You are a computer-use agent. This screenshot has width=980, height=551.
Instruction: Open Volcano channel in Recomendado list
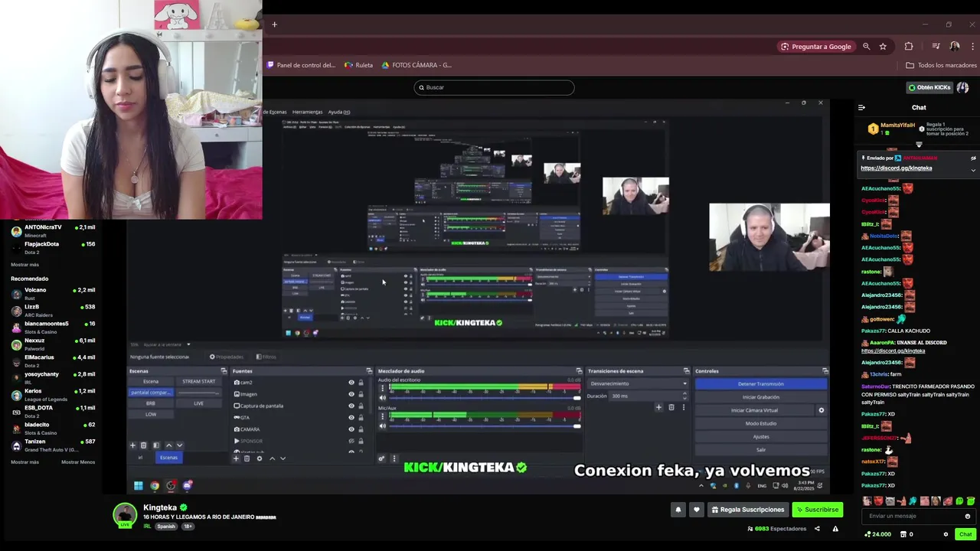click(52, 293)
